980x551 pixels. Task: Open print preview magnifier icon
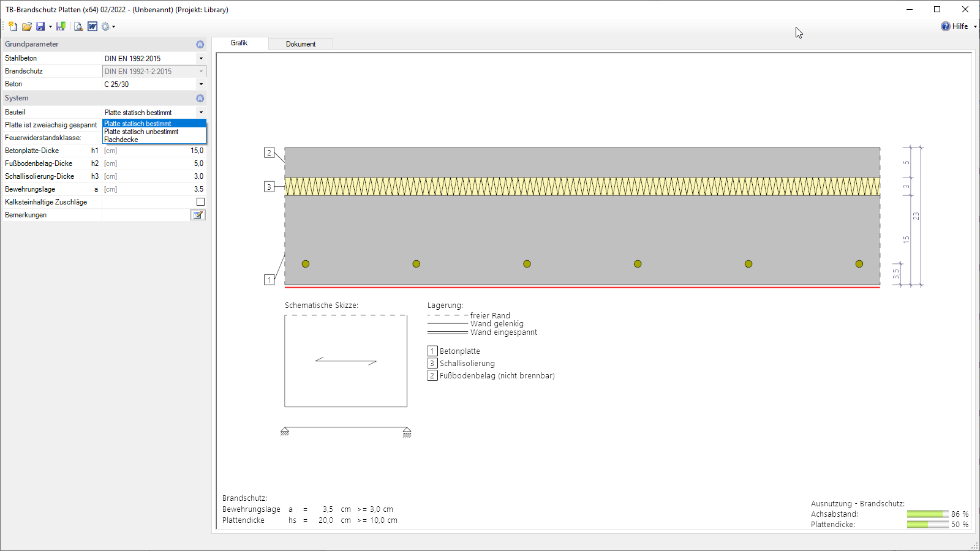pos(78,26)
